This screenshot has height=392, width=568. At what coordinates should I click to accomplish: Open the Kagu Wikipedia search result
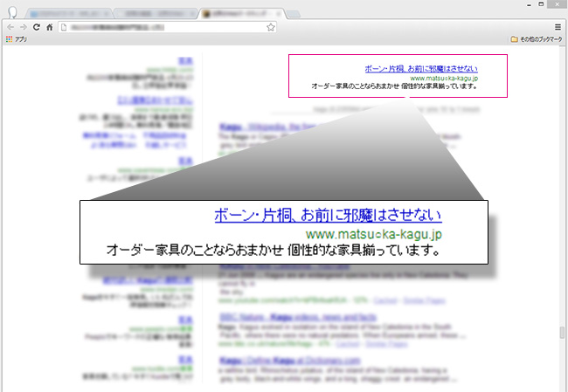pyautogui.click(x=268, y=127)
